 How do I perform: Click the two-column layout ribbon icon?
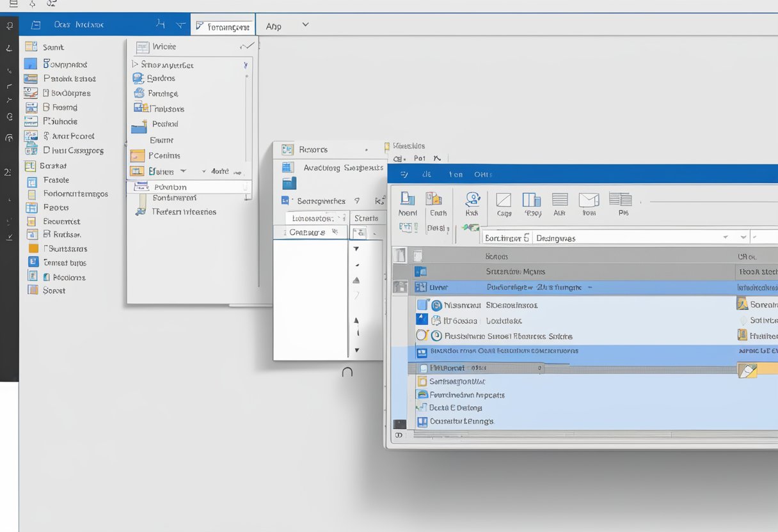pyautogui.click(x=532, y=200)
